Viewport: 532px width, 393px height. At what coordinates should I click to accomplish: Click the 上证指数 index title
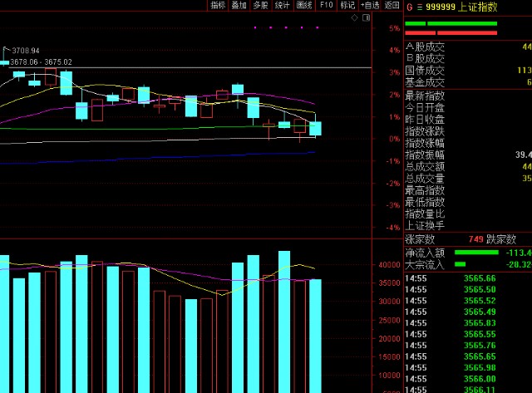pyautogui.click(x=476, y=6)
